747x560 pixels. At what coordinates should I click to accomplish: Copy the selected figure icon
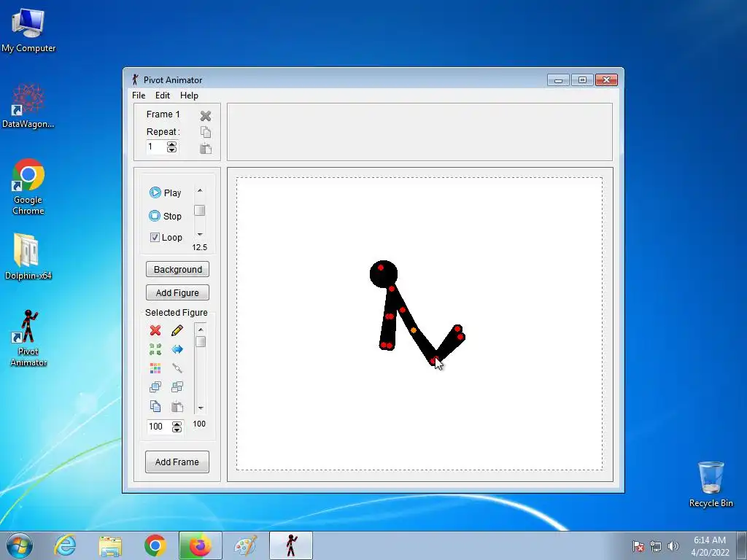(155, 406)
